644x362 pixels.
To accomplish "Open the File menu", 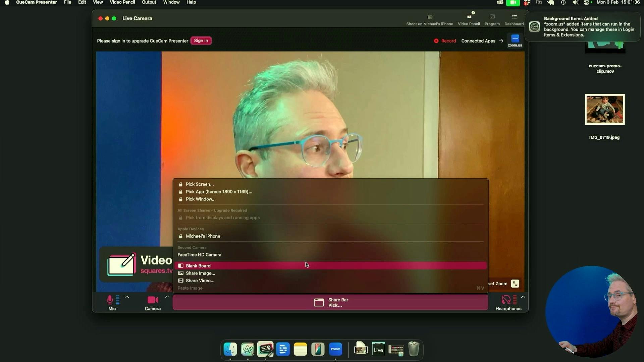I will tap(67, 2).
